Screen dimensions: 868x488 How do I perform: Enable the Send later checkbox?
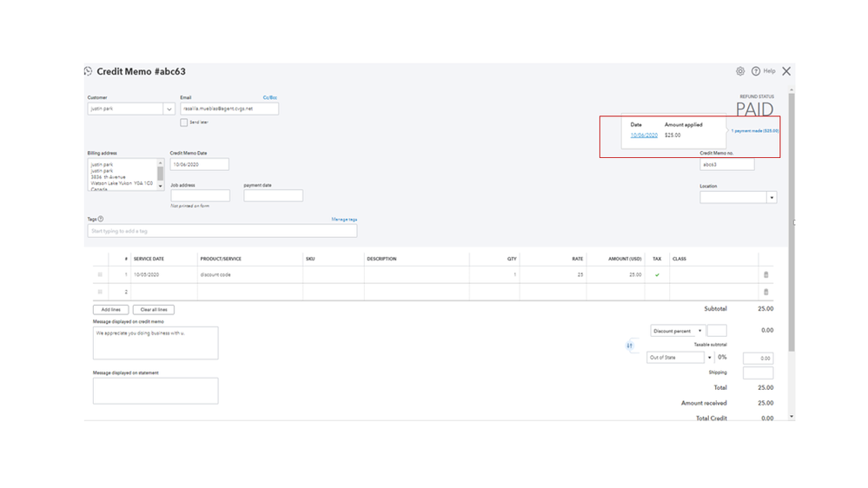(184, 123)
